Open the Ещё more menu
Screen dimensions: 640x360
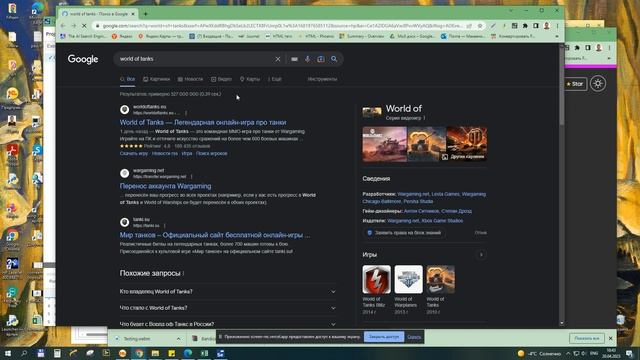tap(275, 79)
